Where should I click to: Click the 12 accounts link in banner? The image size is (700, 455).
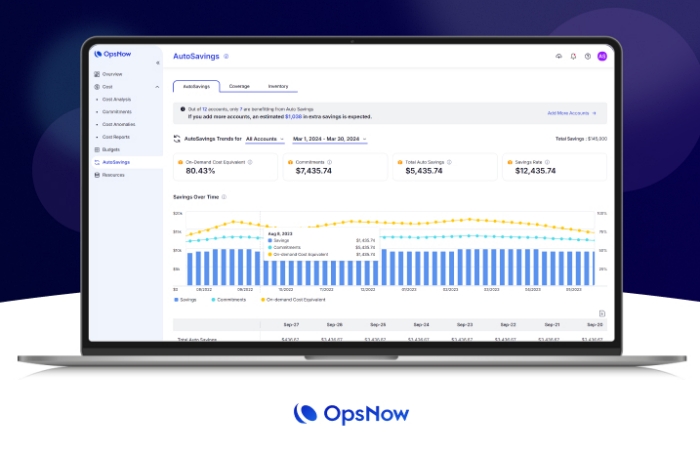pos(204,109)
